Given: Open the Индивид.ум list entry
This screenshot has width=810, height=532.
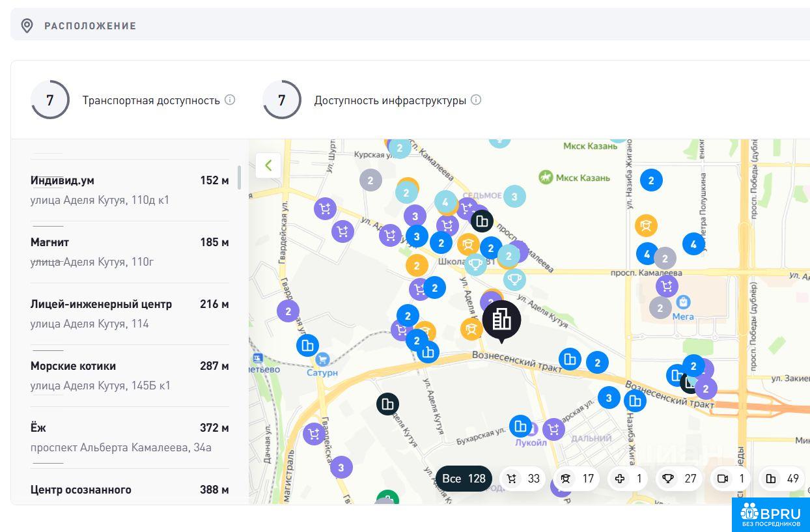Looking at the screenshot, I should pos(130,189).
